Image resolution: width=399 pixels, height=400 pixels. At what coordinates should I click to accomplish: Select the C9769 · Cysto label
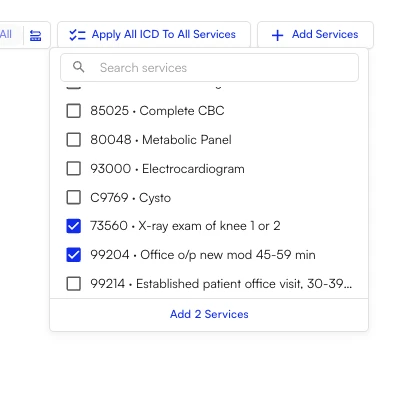(x=131, y=198)
